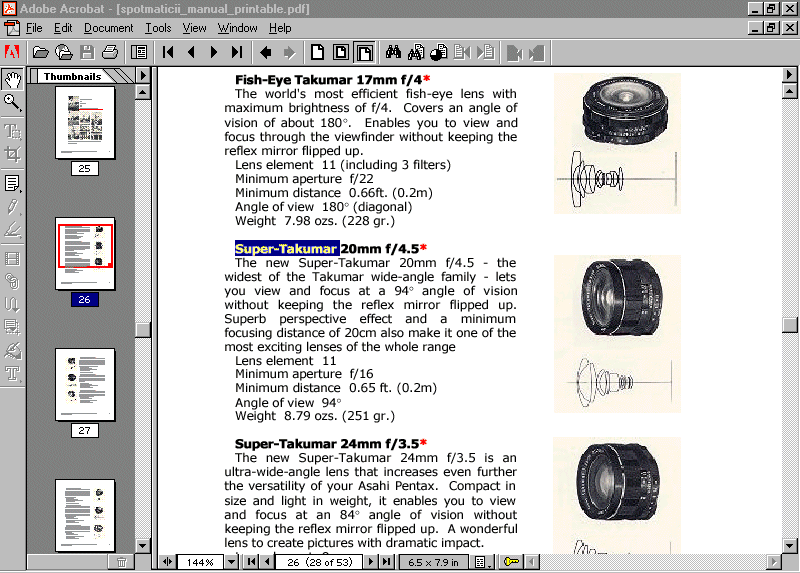Viewport: 800px width, 573px height.
Task: Select the Form tool
Action: (13, 327)
